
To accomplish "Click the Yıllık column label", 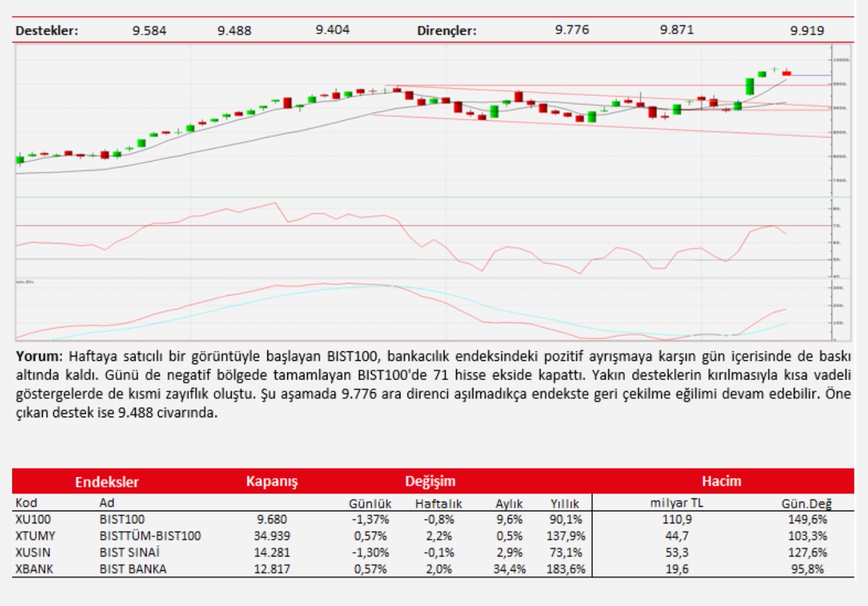I will coord(564,504).
